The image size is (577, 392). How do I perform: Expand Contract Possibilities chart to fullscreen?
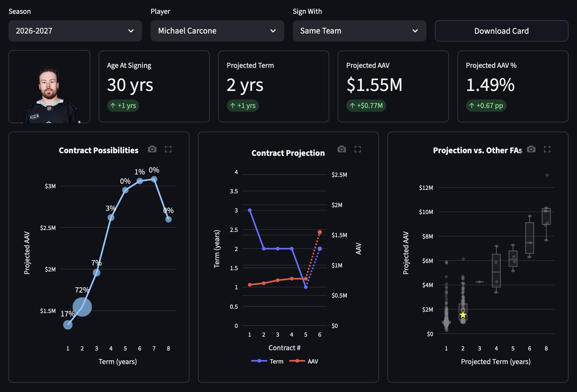point(168,149)
